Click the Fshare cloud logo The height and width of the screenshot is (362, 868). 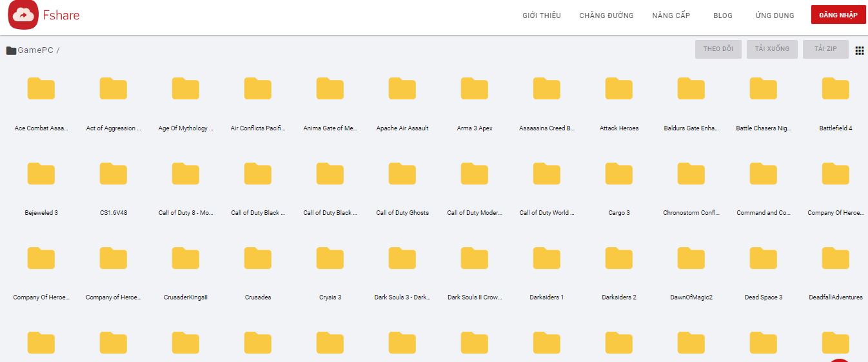24,15
